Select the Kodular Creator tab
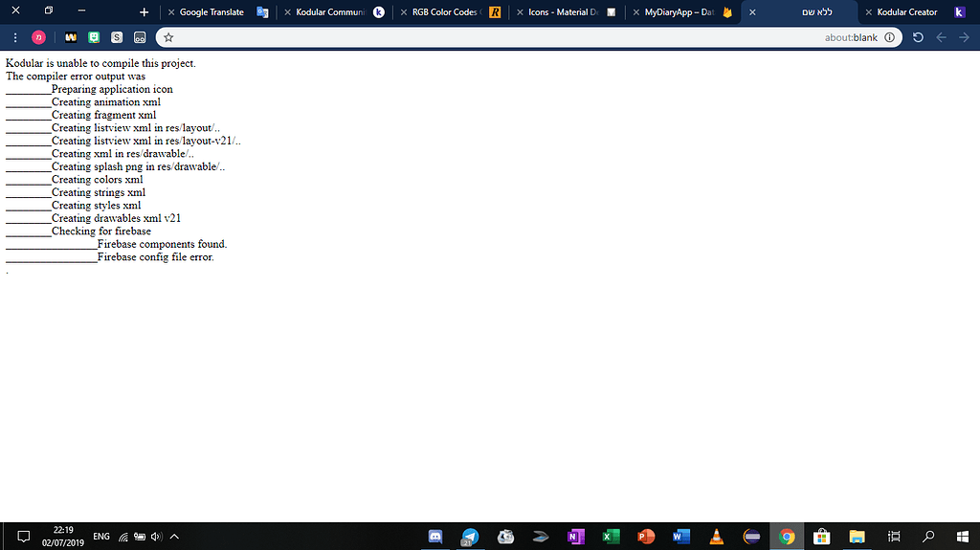The width and height of the screenshot is (980, 550). point(907,12)
